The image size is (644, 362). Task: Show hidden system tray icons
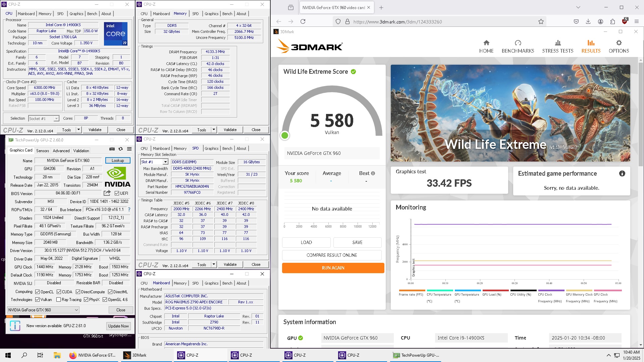tap(608, 355)
